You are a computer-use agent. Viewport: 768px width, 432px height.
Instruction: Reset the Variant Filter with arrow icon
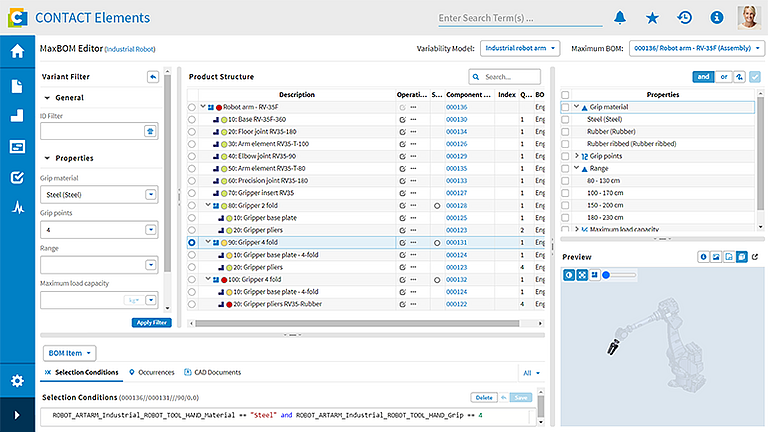[x=153, y=77]
